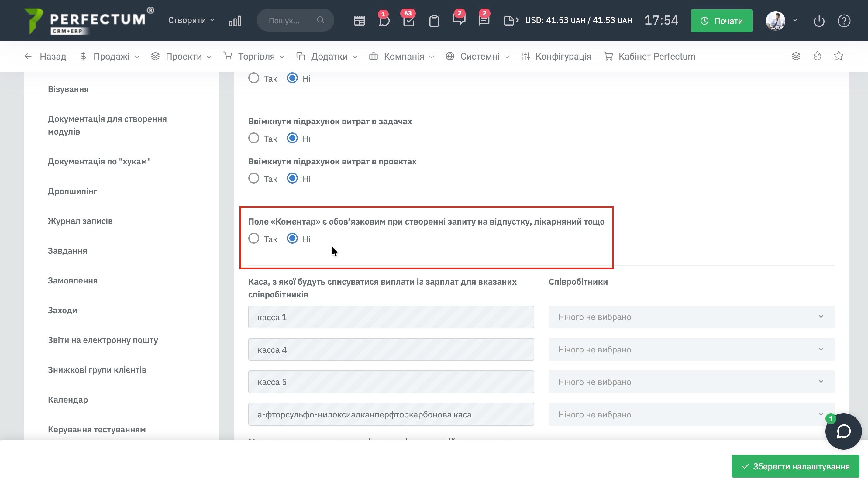868x491 pixels.
Task: Select Так for mandatory Коментар field
Action: (253, 239)
